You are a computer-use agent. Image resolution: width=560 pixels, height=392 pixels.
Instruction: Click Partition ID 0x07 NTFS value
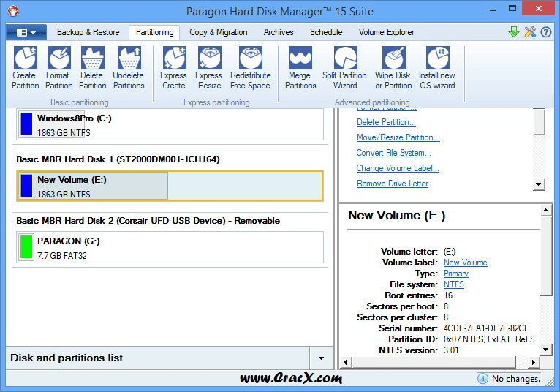coord(489,339)
